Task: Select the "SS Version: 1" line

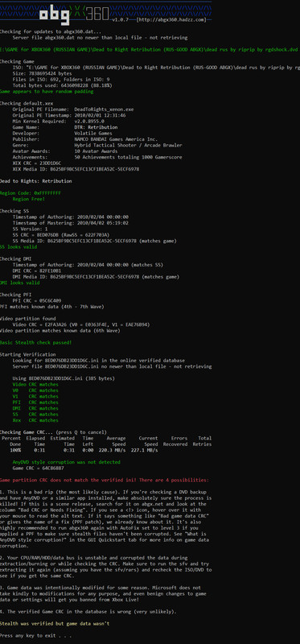Action: click(x=30, y=229)
